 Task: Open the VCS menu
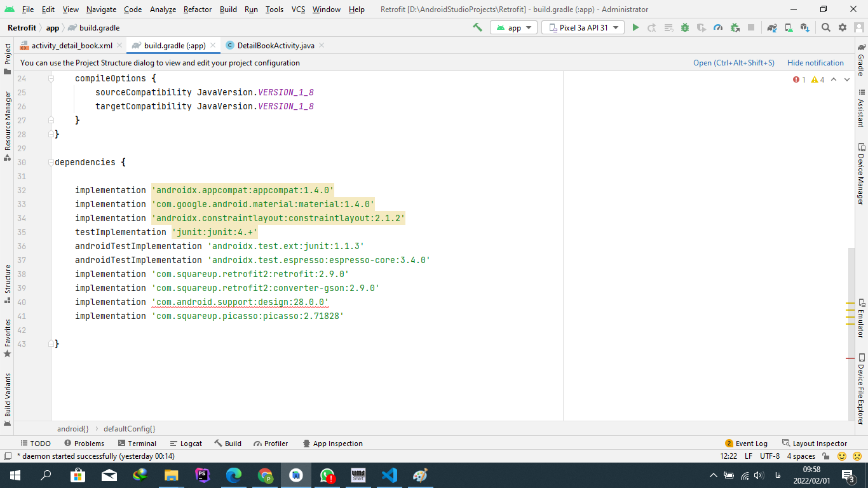coord(299,10)
